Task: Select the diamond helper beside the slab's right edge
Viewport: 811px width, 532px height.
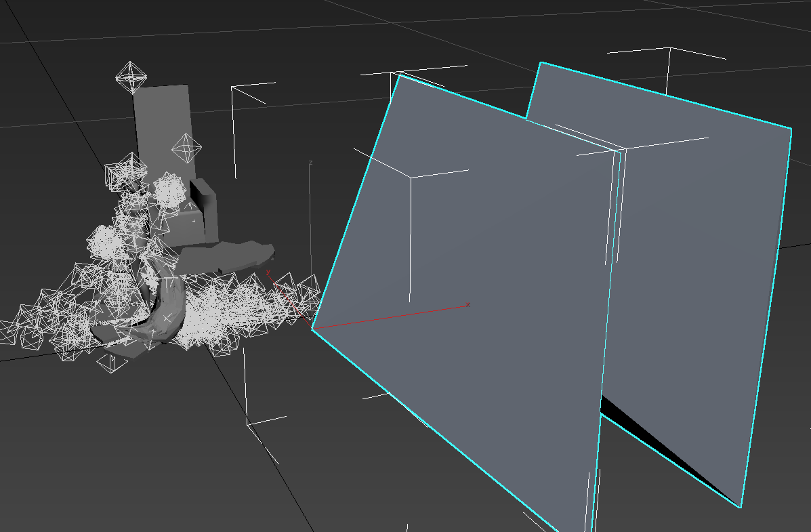Action: click(186, 148)
